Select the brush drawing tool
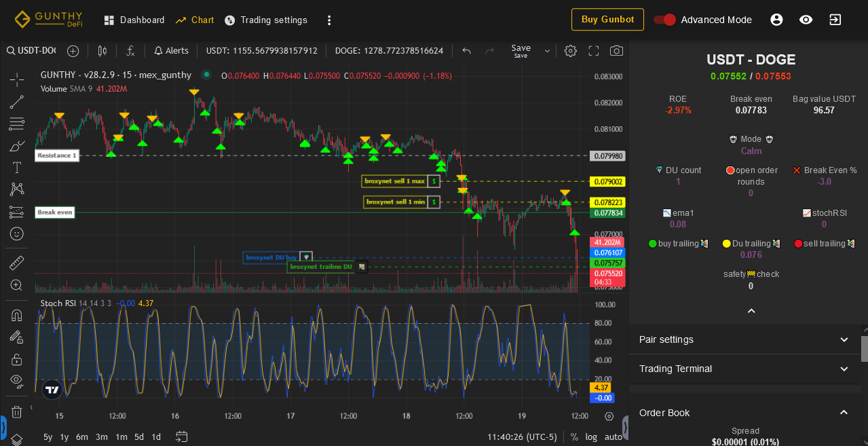 point(17,146)
